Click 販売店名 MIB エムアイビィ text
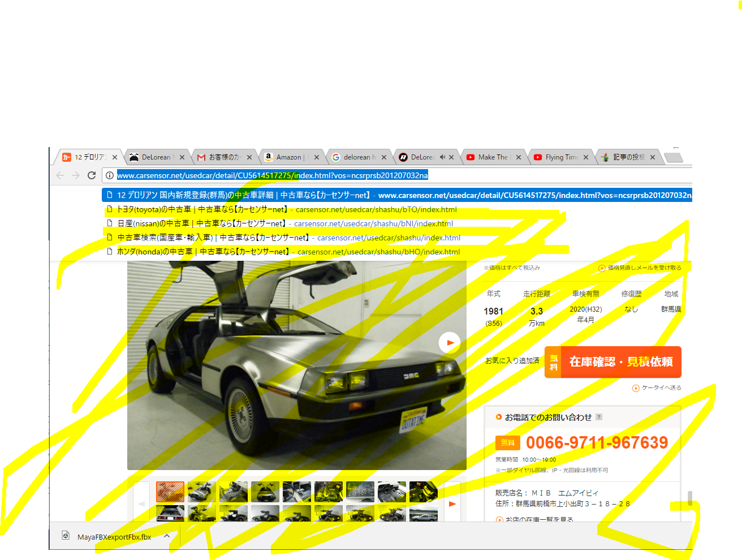 [547, 493]
